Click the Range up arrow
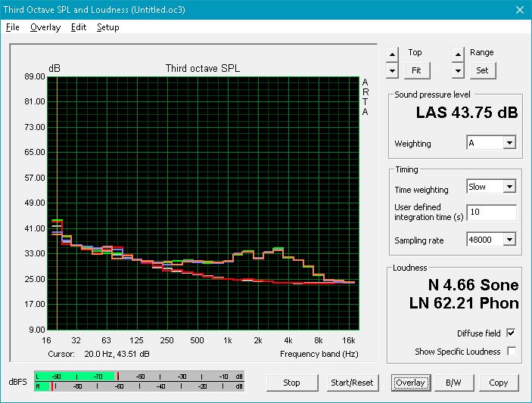Image resolution: width=532 pixels, height=403 pixels. [x=458, y=54]
